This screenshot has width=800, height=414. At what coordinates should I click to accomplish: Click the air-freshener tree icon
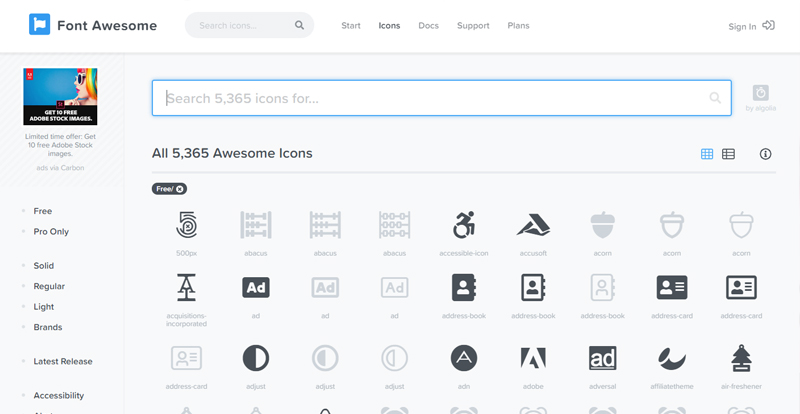tap(741, 358)
